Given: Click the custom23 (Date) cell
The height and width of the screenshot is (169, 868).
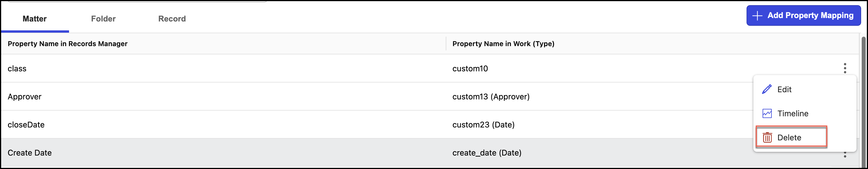Looking at the screenshot, I should pos(483,125).
